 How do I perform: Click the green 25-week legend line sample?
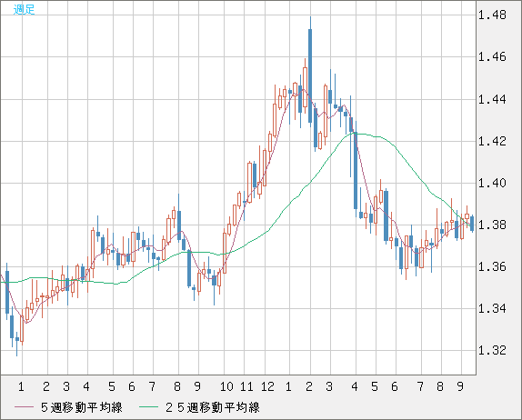tap(148, 407)
